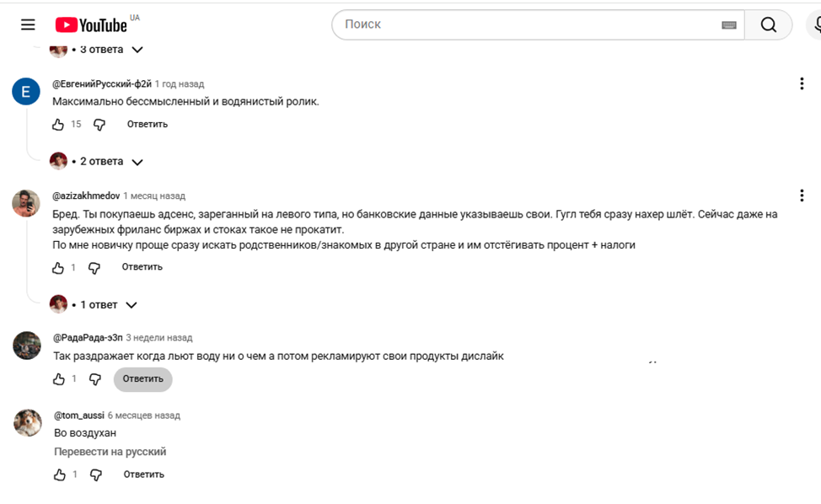The image size is (821, 504).
Task: Open the @azizakhmedov channel link
Action: pyautogui.click(x=86, y=196)
